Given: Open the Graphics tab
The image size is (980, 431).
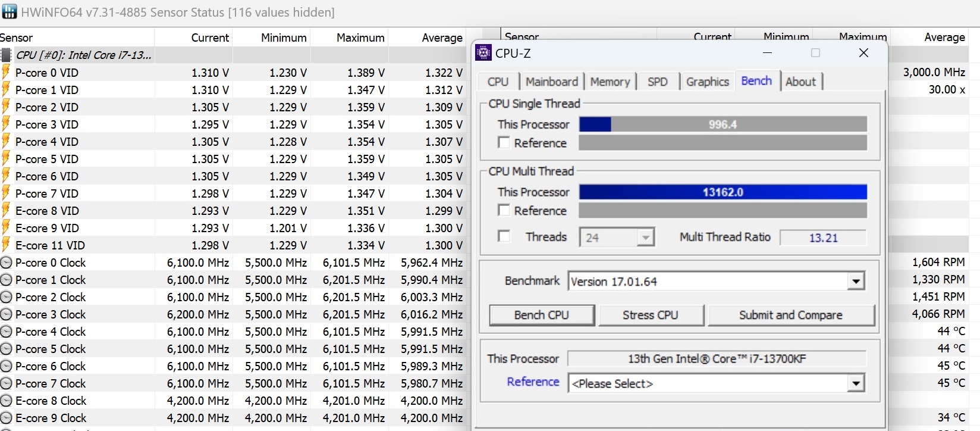Looking at the screenshot, I should point(707,82).
